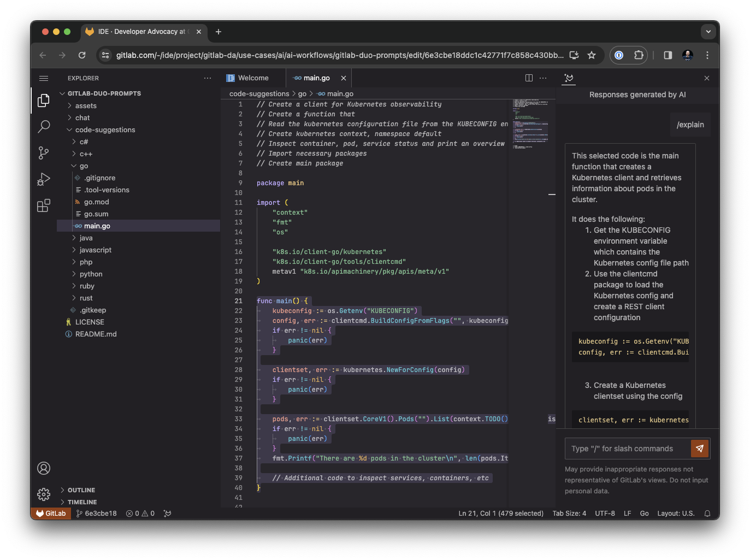This screenshot has height=560, width=750.
Task: Send the chat message arrow button
Action: [x=700, y=449]
